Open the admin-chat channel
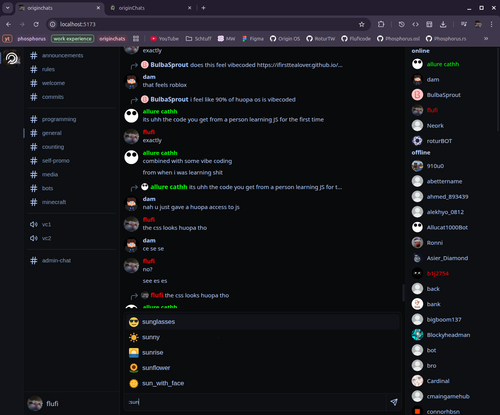The image size is (500, 415). (x=71, y=261)
